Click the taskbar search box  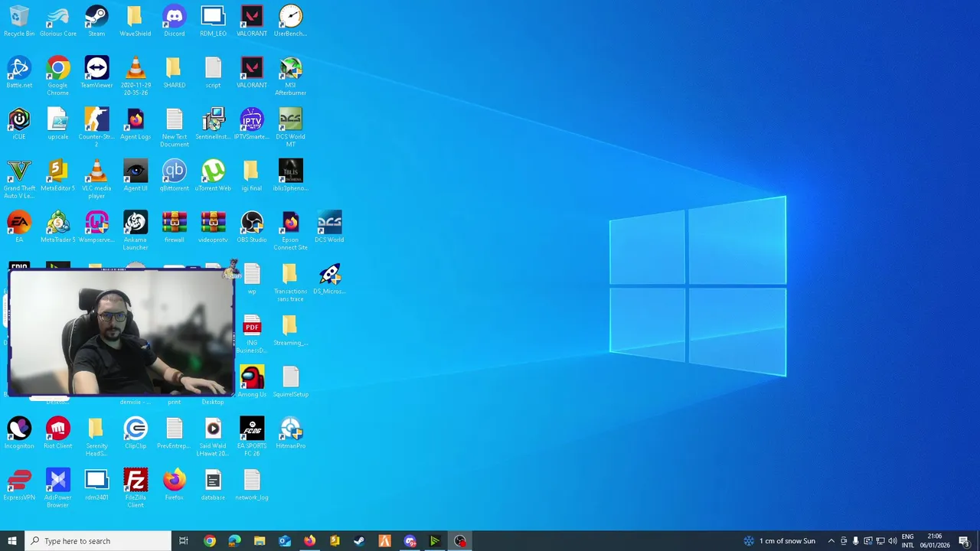pos(98,541)
